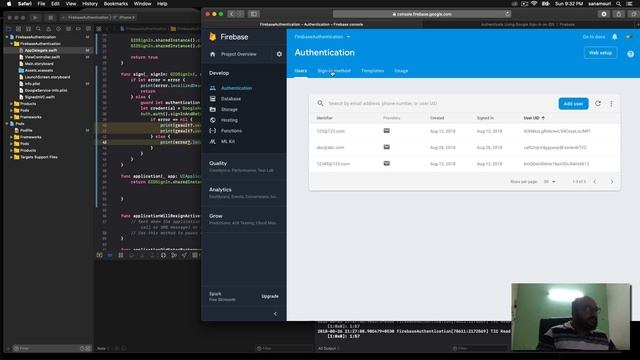This screenshot has width=640, height=360.
Task: Open the Bookmarks menu
Action: pyautogui.click(x=116, y=4)
